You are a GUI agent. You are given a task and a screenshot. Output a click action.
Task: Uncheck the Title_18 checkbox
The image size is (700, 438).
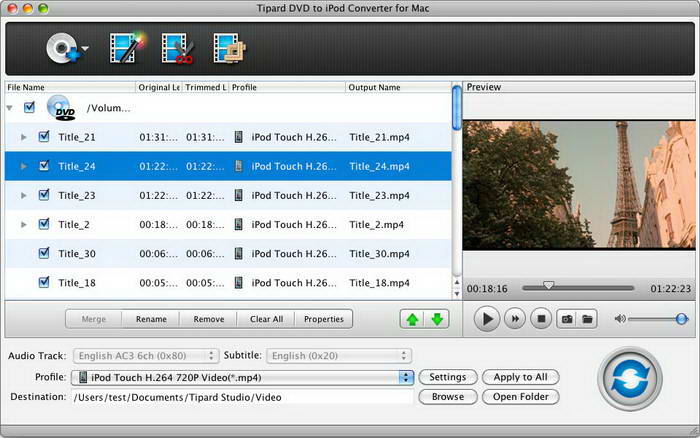tap(44, 282)
